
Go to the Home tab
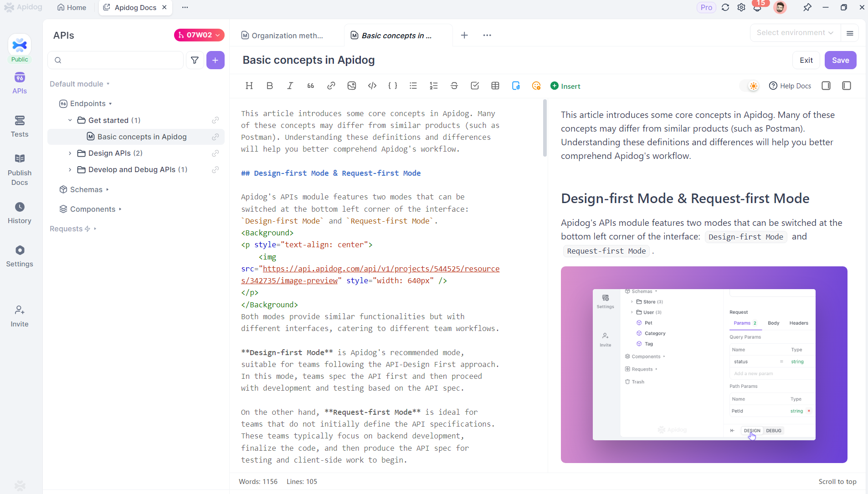pos(72,7)
